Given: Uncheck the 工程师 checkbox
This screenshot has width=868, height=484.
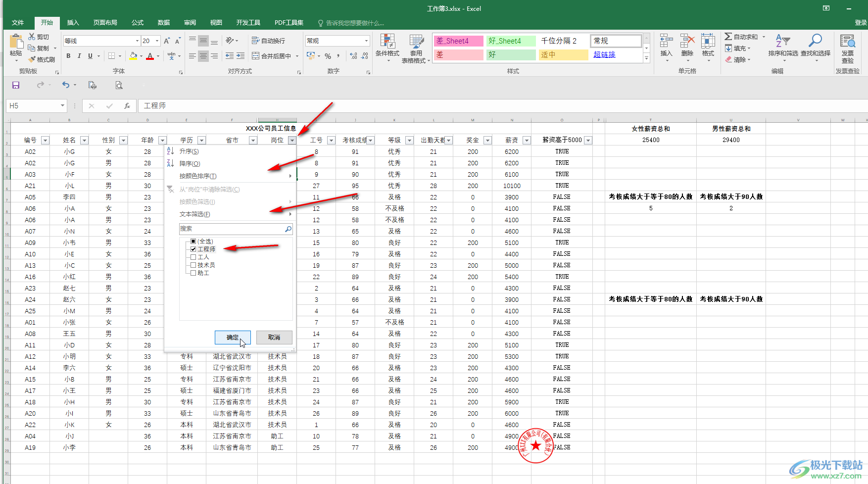Looking at the screenshot, I should point(193,249).
